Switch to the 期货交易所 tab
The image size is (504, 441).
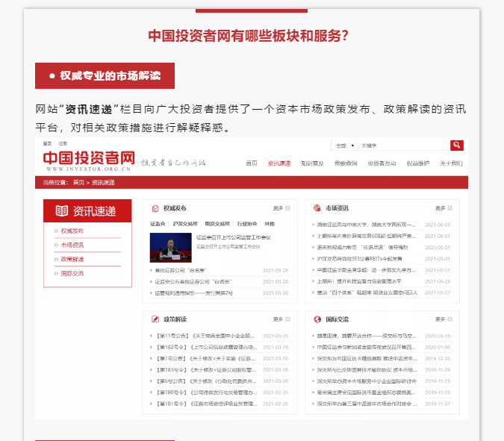pos(217,224)
